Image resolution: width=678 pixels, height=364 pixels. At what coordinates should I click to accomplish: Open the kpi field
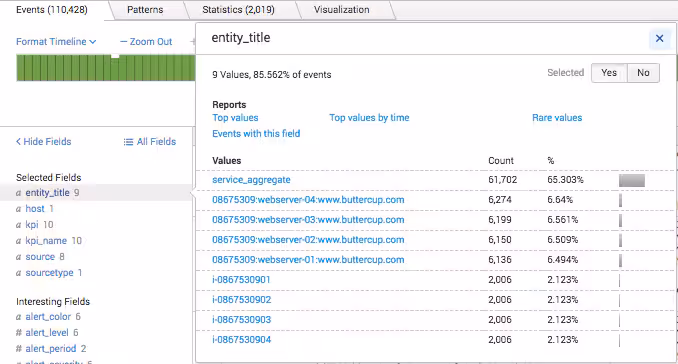[x=32, y=224]
